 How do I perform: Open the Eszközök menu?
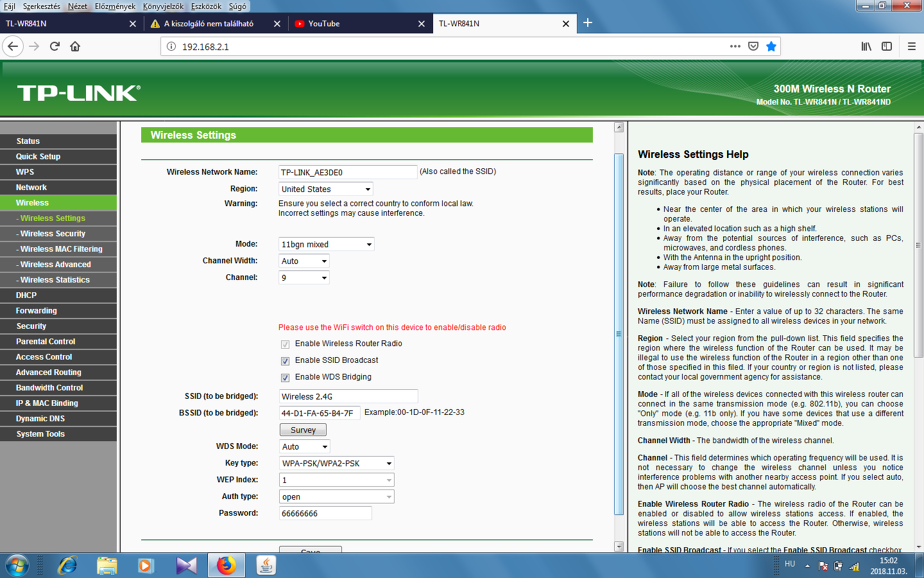(x=206, y=6)
